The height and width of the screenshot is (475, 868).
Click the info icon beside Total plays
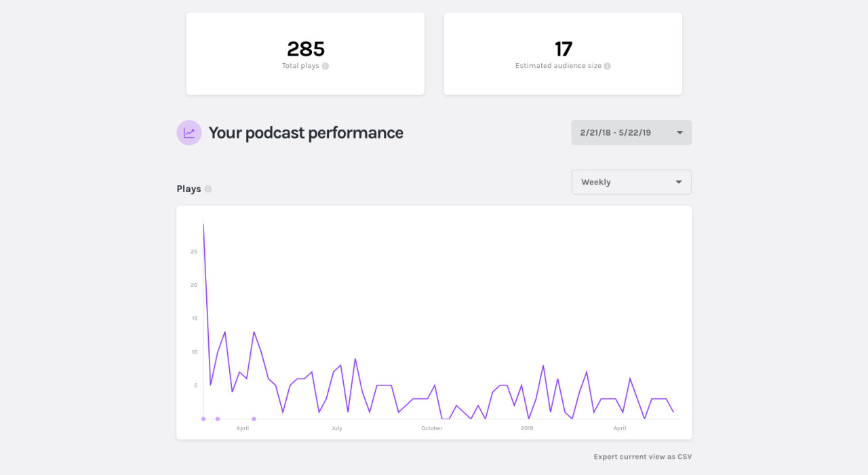click(325, 66)
